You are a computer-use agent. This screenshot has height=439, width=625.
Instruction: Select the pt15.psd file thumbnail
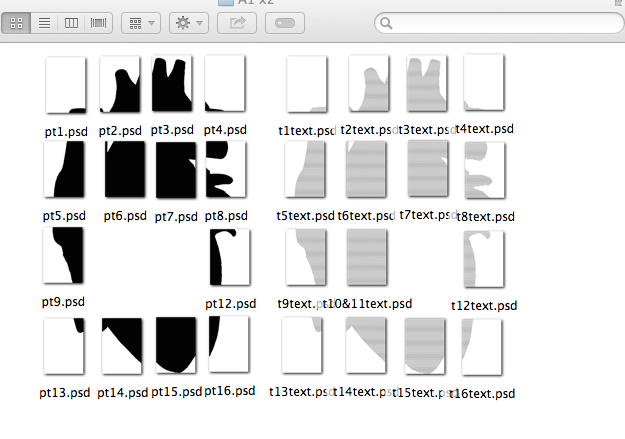176,345
